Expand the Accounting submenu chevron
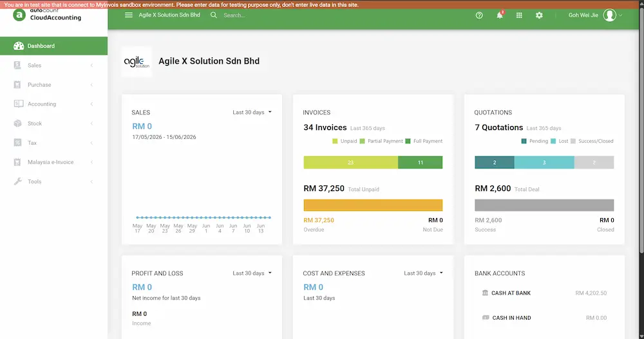 pyautogui.click(x=91, y=104)
